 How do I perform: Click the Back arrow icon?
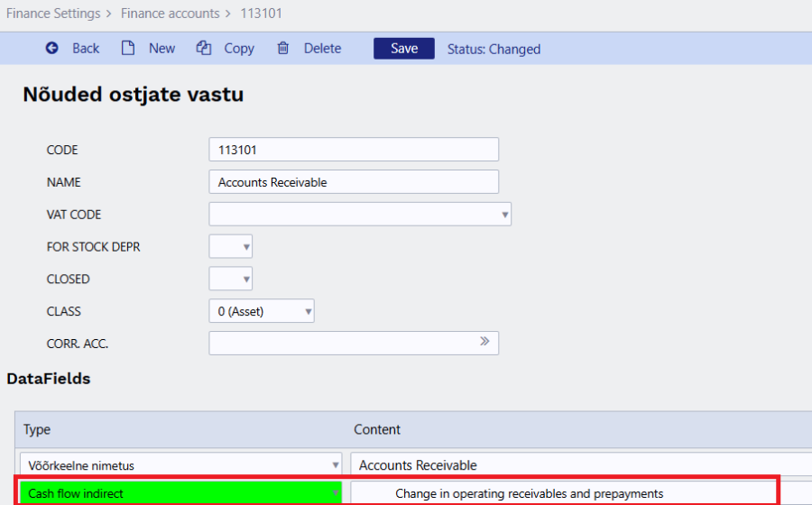(52, 49)
